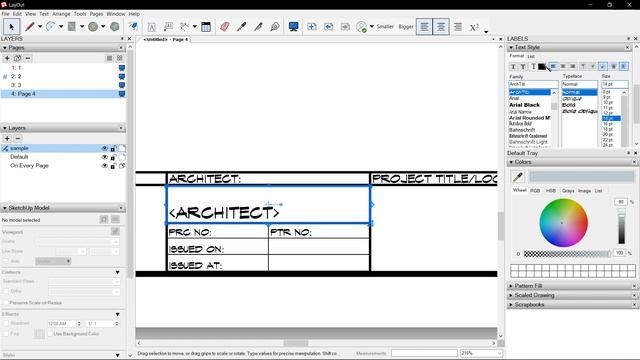
Task: Lock the Default layer
Action: 113,157
